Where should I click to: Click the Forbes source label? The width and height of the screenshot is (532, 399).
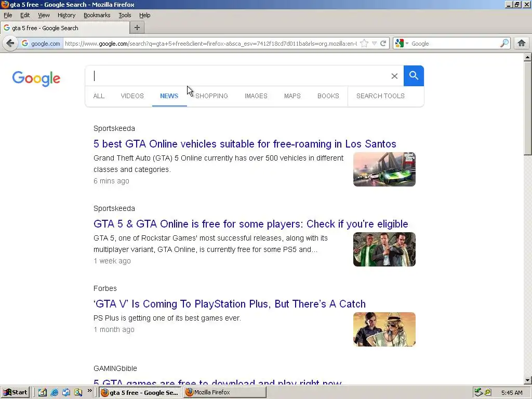point(105,288)
